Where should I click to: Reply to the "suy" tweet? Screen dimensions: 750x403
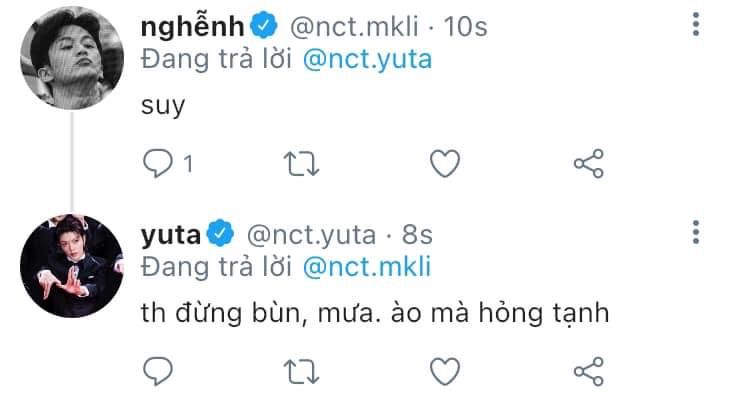point(158,163)
